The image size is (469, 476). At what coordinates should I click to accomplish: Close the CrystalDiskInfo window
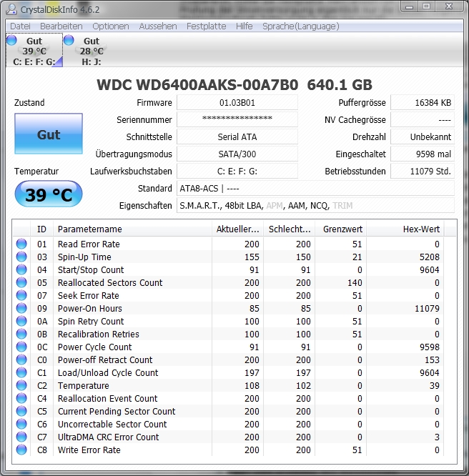[449, 6]
